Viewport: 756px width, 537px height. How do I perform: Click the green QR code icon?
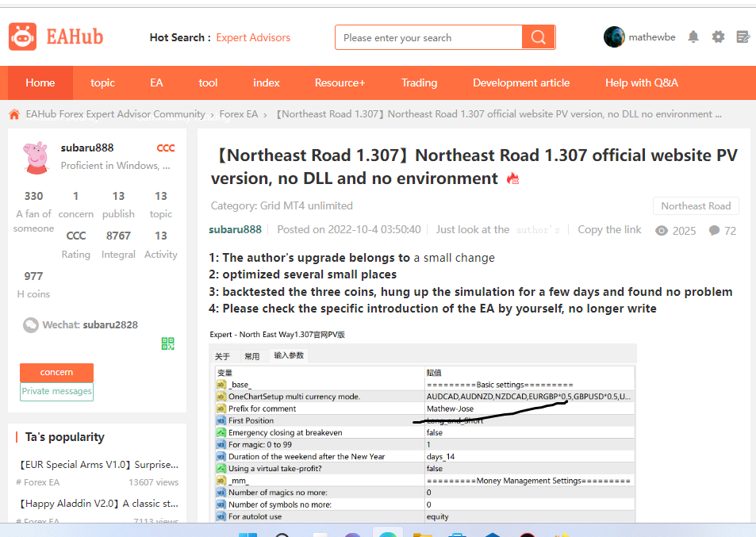click(x=168, y=343)
